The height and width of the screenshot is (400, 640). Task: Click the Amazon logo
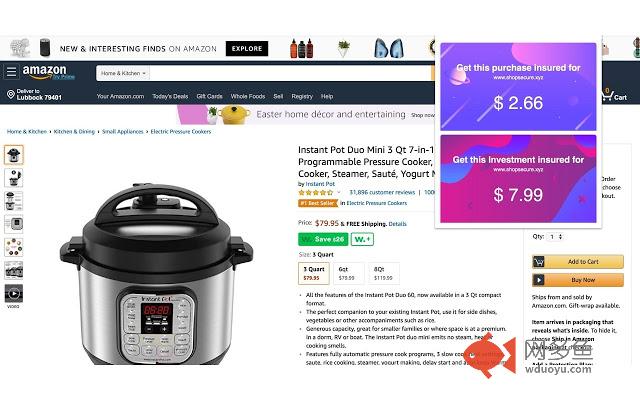pos(48,72)
